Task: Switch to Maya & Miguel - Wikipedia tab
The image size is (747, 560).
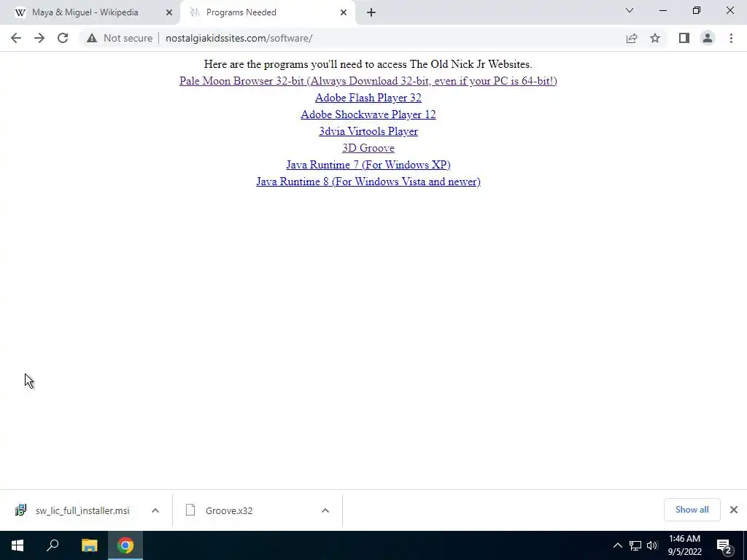Action: 90,12
